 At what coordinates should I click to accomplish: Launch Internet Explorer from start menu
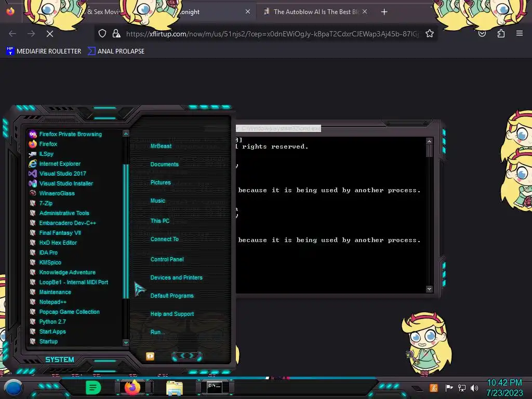(x=55, y=164)
